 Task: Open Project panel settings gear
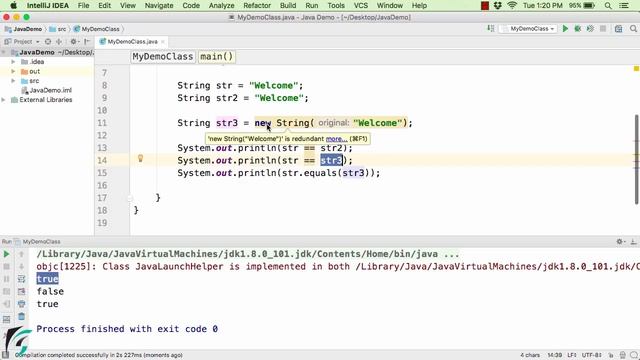[74, 42]
